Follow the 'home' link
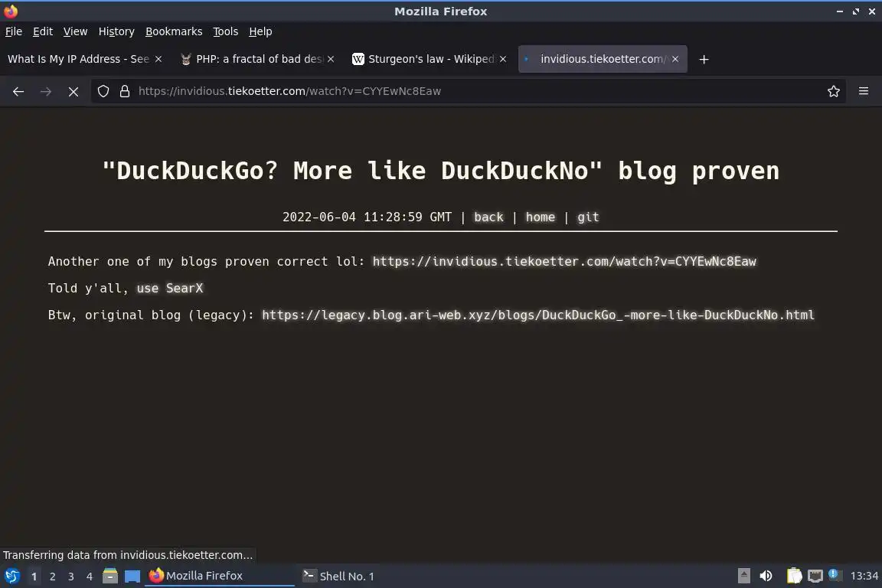 541,217
